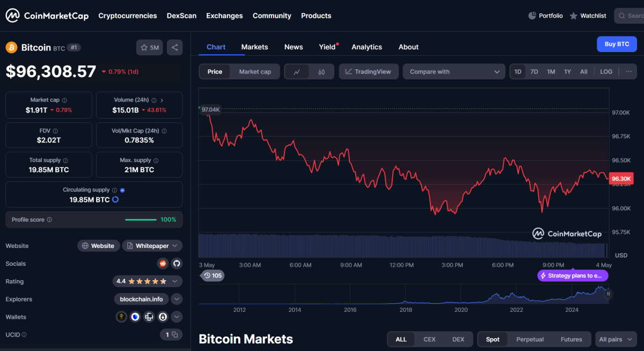Open the All pairs dropdown

(x=616, y=339)
